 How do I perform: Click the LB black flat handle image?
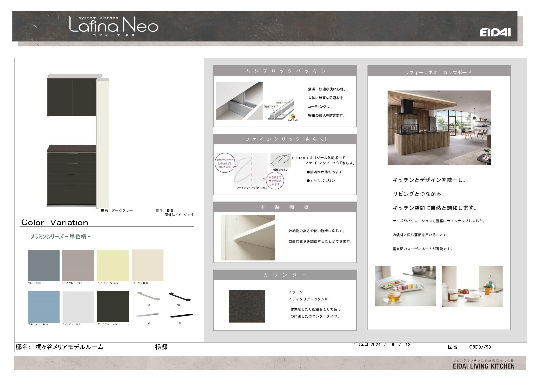[x=181, y=316]
